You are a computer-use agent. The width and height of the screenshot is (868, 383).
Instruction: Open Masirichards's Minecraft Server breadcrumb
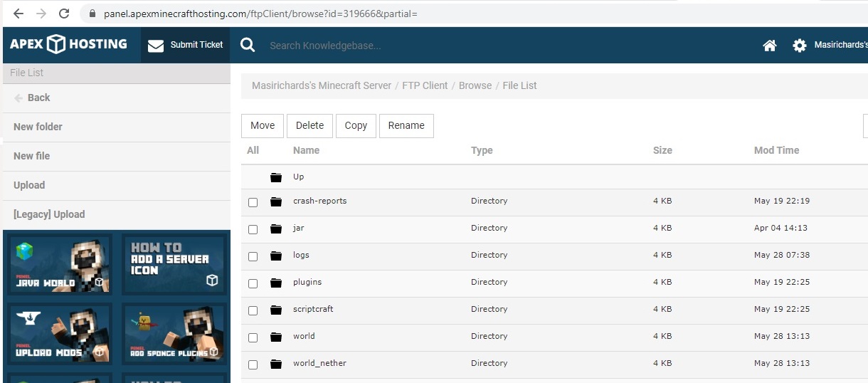pos(322,85)
